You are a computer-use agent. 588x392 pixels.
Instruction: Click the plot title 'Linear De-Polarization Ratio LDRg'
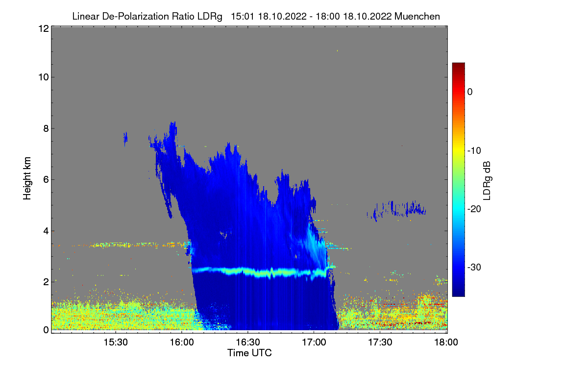click(x=147, y=17)
